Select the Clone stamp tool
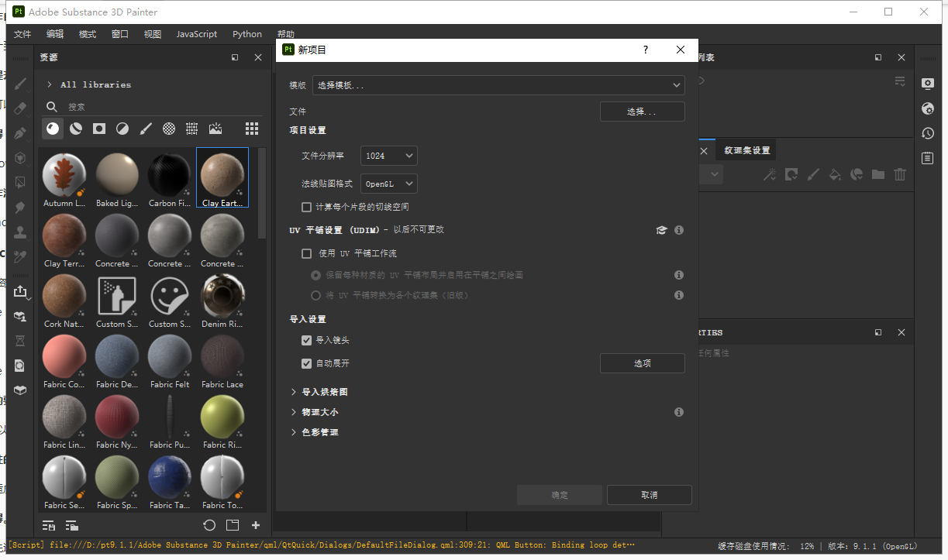Screen dimensions: 948x560 pyautogui.click(x=20, y=232)
